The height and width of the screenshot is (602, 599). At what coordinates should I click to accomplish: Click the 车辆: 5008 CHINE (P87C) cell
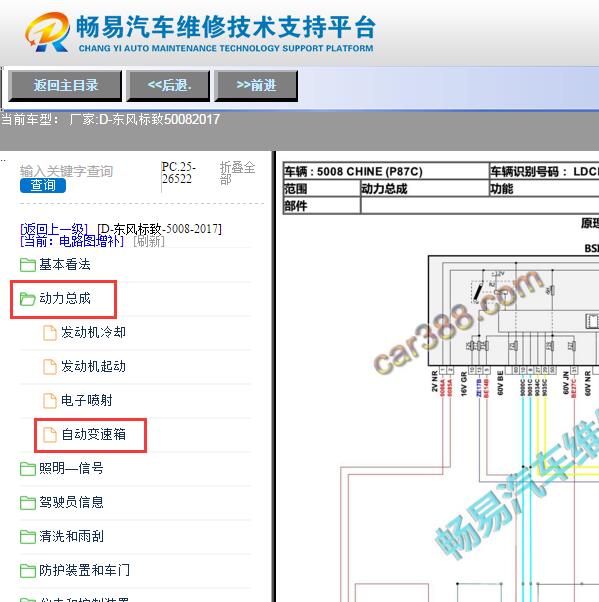click(x=386, y=171)
